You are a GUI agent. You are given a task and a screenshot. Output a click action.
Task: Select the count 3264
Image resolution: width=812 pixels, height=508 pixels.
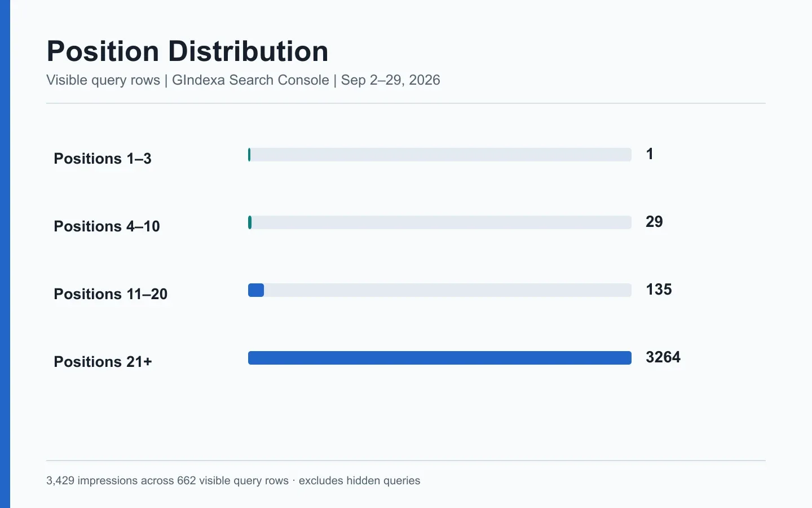pos(663,357)
